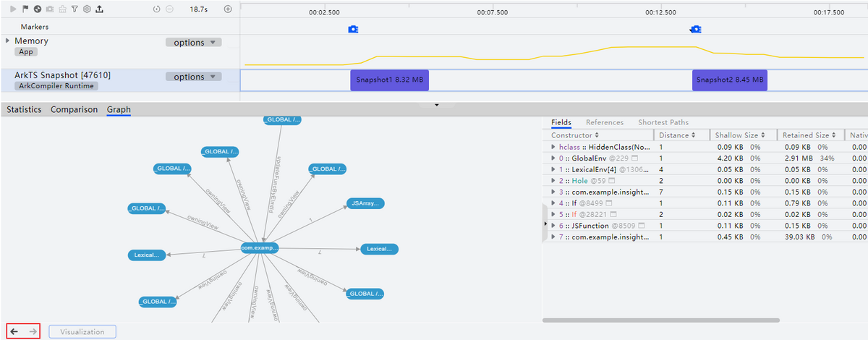Image resolution: width=868 pixels, height=340 pixels.
Task: Switch to the Statistics tab
Action: click(x=24, y=110)
